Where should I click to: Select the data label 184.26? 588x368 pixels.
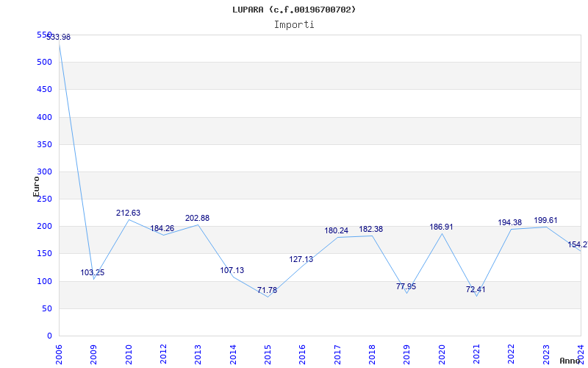point(162,228)
